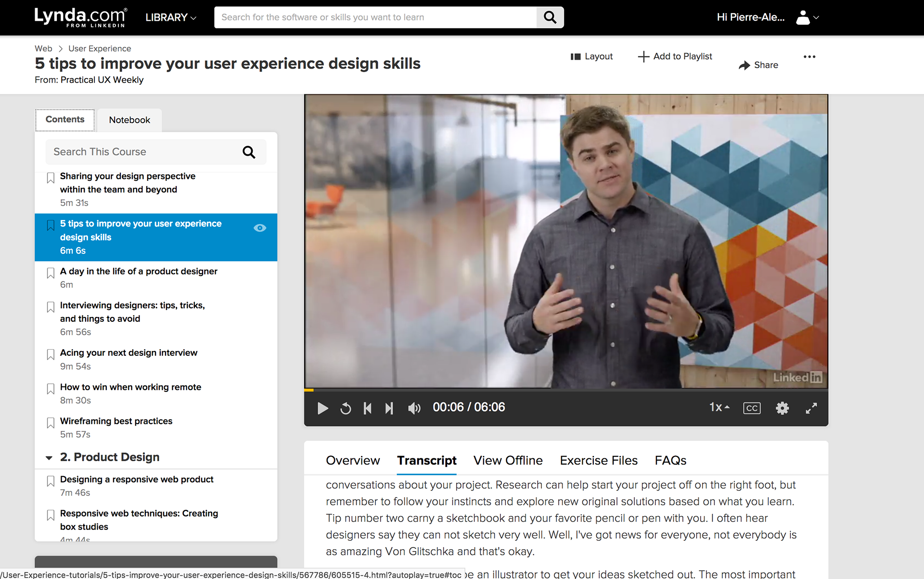
Task: Bookmark A day in the life video
Action: coord(51,273)
